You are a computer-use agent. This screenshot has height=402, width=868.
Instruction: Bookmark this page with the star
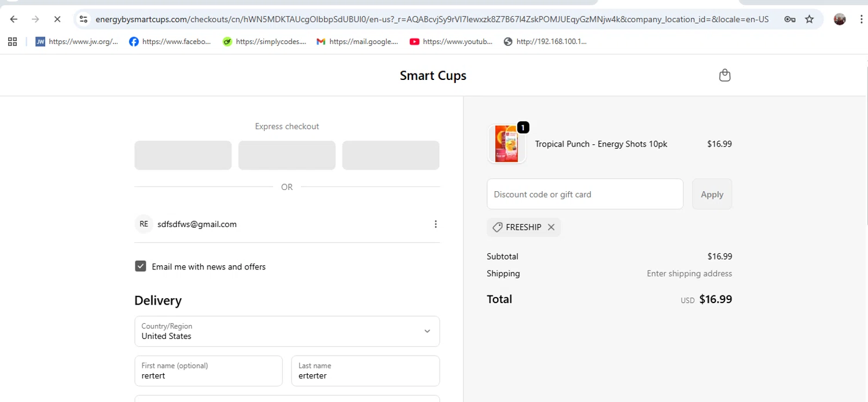[x=810, y=19]
